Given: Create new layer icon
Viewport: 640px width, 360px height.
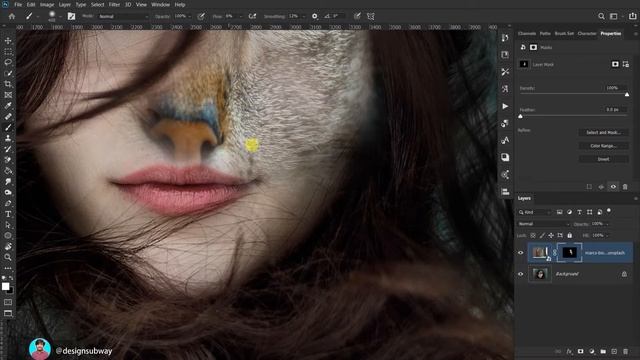Looking at the screenshot, I should (614, 351).
